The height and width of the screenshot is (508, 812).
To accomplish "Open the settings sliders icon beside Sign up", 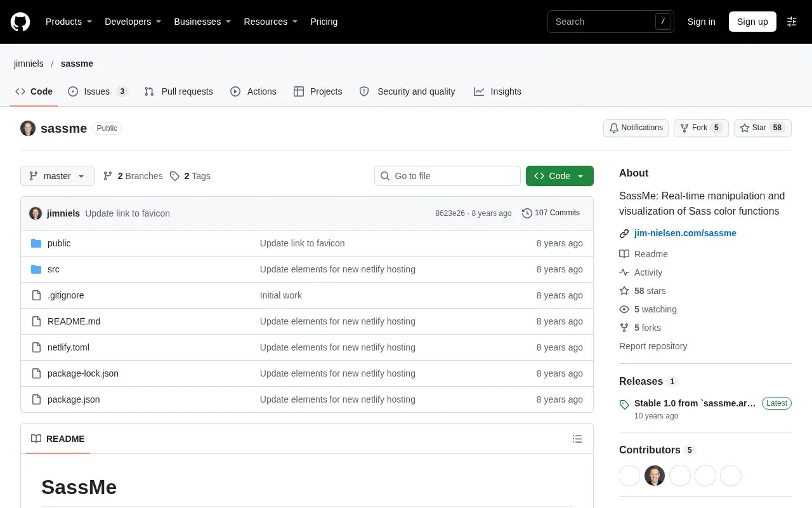I will [x=792, y=22].
